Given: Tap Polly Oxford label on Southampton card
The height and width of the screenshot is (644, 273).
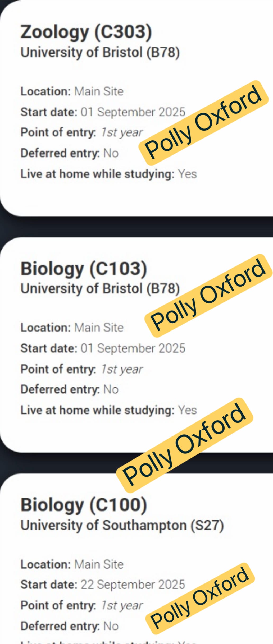Looking at the screenshot, I should (x=200, y=598).
